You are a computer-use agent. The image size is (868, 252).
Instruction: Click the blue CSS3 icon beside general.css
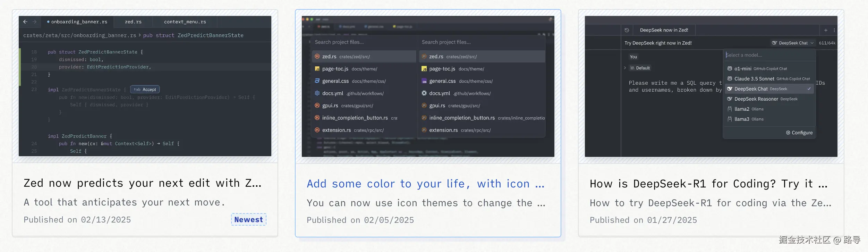pyautogui.click(x=317, y=81)
